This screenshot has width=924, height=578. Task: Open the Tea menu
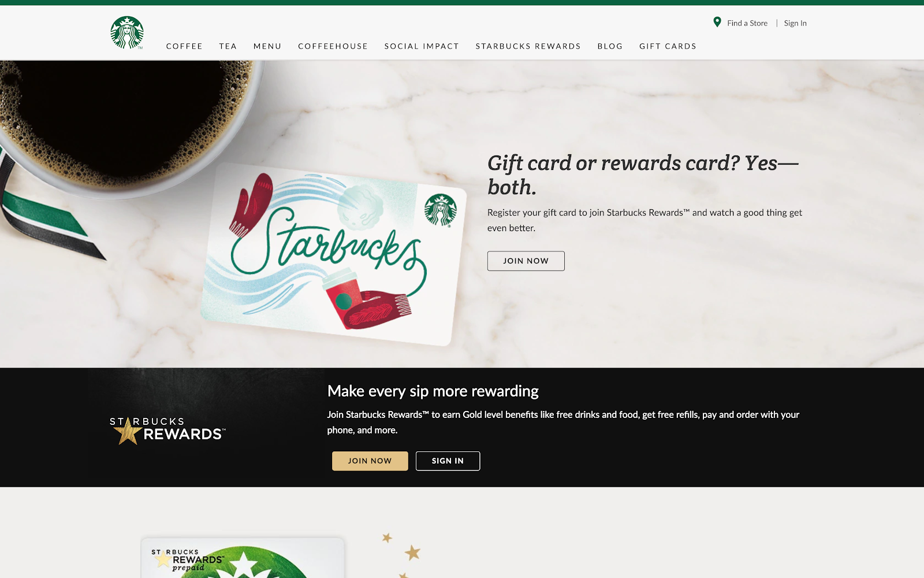[228, 46]
